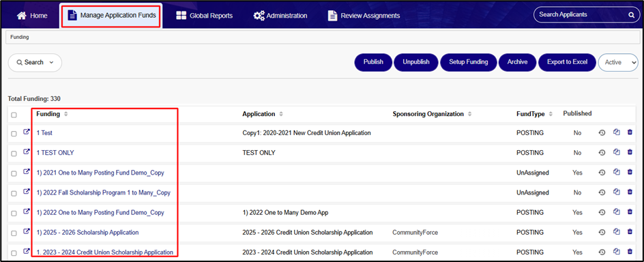Image resolution: width=644 pixels, height=262 pixels.
Task: View history for 2022 One to Many Posting Fund Demo_Copy
Action: click(x=602, y=212)
